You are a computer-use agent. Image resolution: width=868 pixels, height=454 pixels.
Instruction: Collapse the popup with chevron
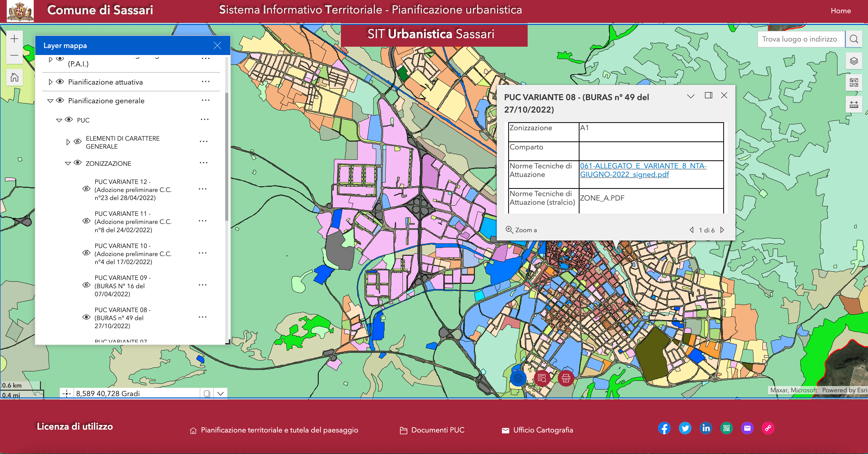click(690, 96)
